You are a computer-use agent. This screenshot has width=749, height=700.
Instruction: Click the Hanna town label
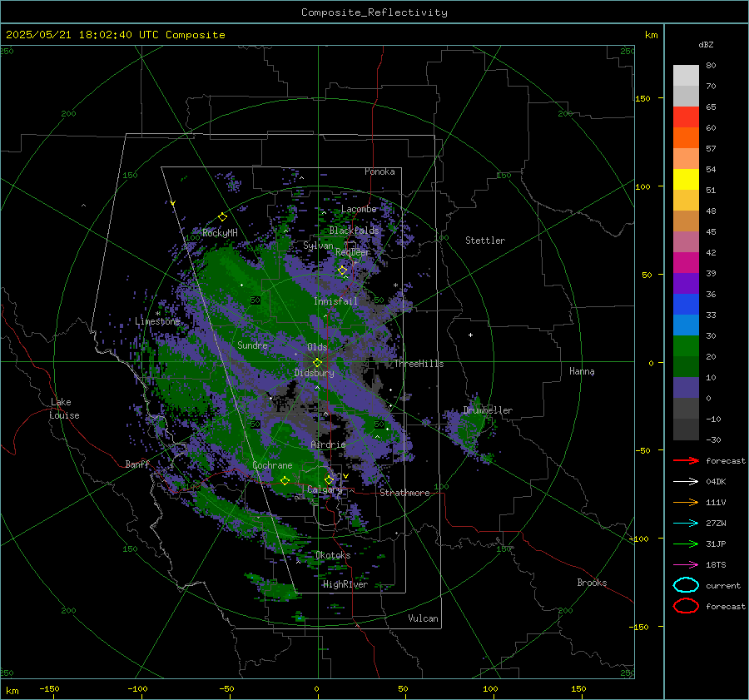click(x=582, y=371)
